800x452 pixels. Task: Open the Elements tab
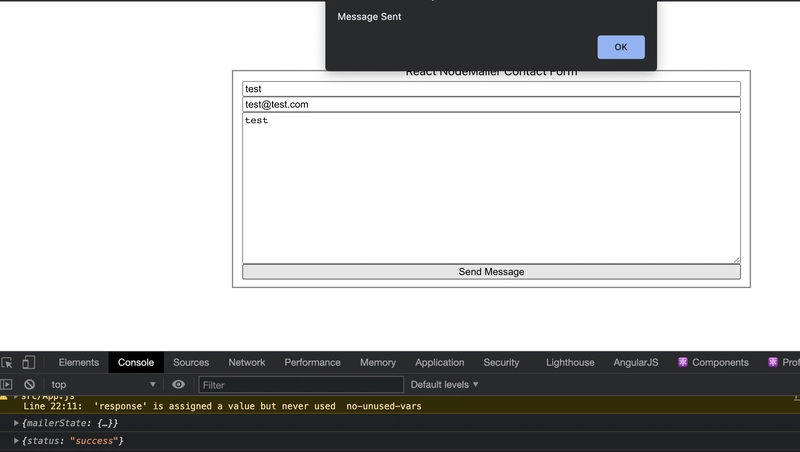tap(79, 362)
